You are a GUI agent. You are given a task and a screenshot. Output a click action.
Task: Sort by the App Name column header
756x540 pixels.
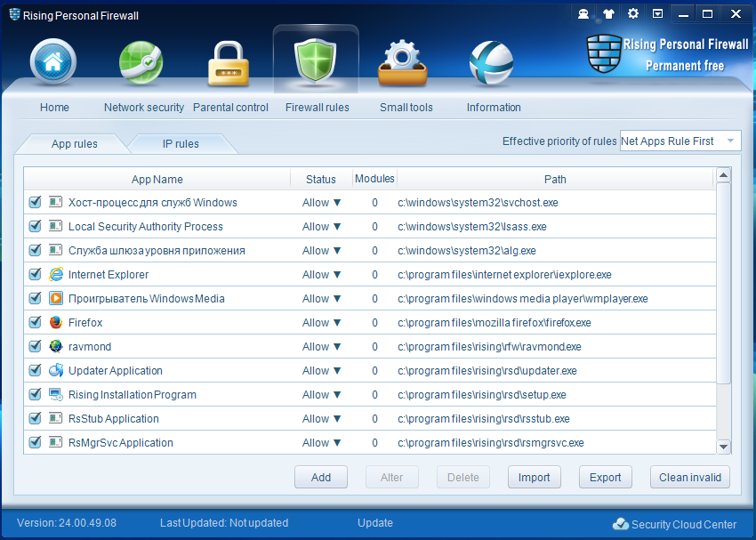[157, 180]
